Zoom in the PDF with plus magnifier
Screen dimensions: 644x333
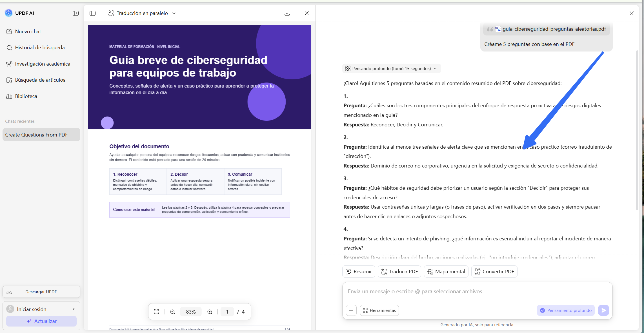click(210, 312)
